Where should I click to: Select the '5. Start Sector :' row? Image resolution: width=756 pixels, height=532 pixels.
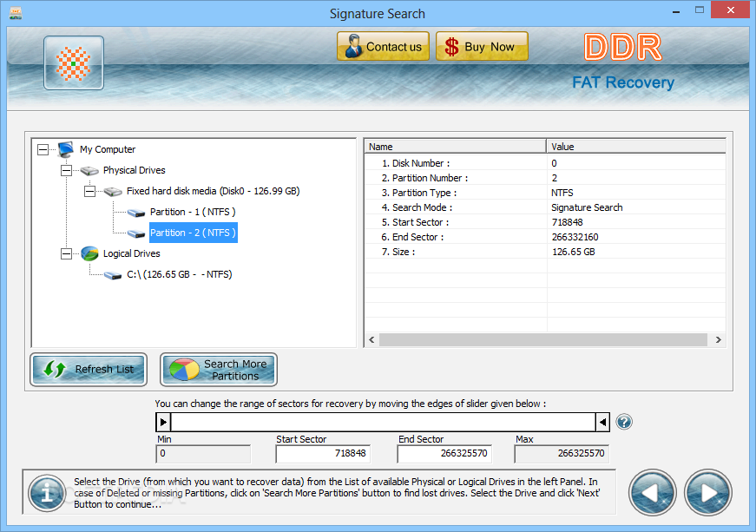[x=545, y=222]
